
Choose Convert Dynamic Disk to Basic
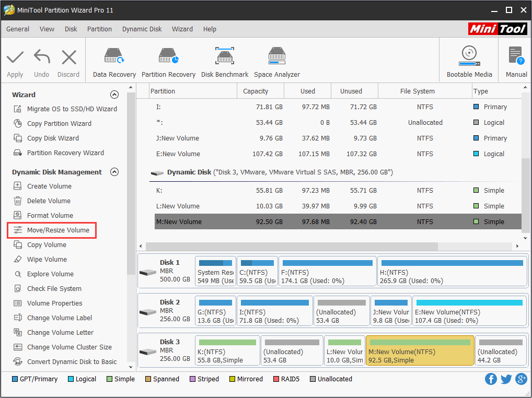pyautogui.click(x=65, y=361)
